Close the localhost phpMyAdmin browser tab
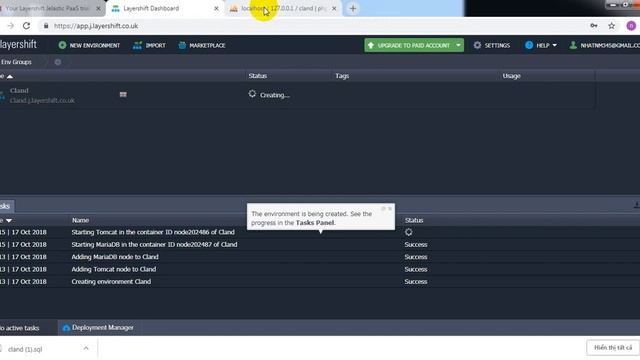The width and height of the screenshot is (640, 360). [334, 8]
